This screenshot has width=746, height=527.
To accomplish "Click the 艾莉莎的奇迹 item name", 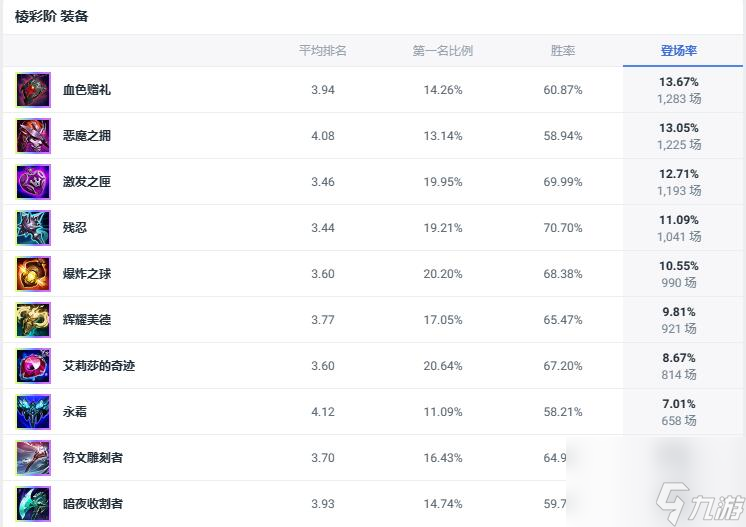I will 99,366.
